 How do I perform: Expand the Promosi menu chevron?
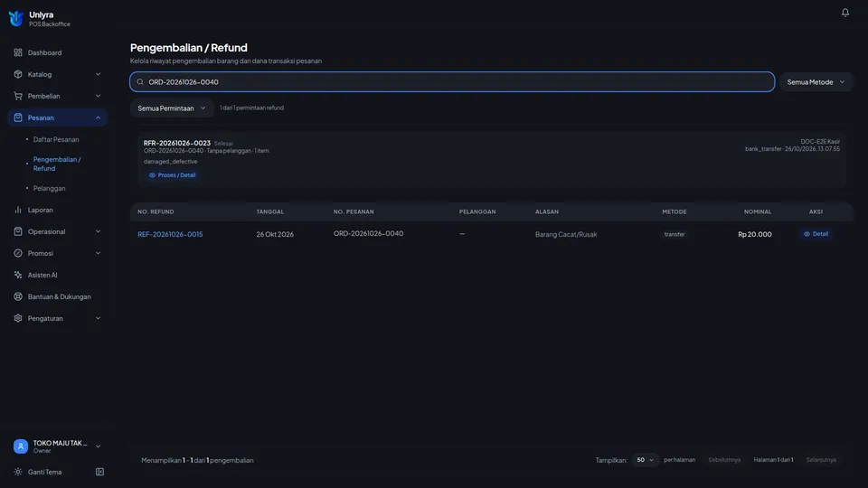pos(98,253)
